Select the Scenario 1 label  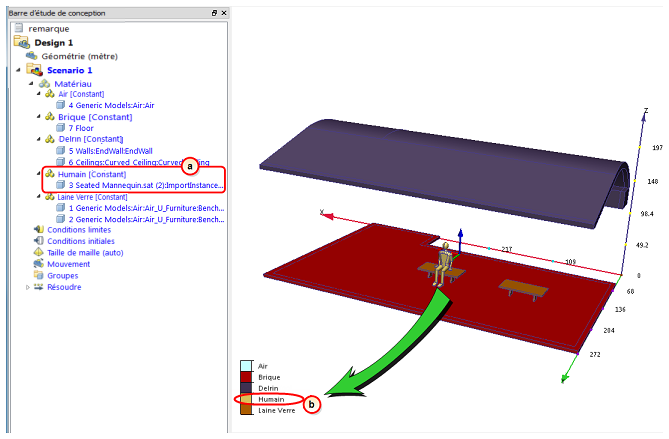70,70
